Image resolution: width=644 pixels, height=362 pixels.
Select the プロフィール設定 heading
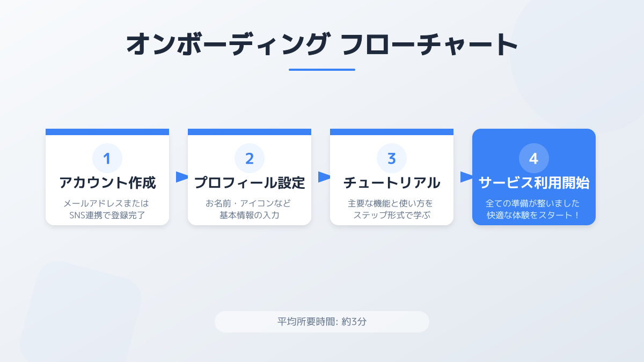click(250, 183)
